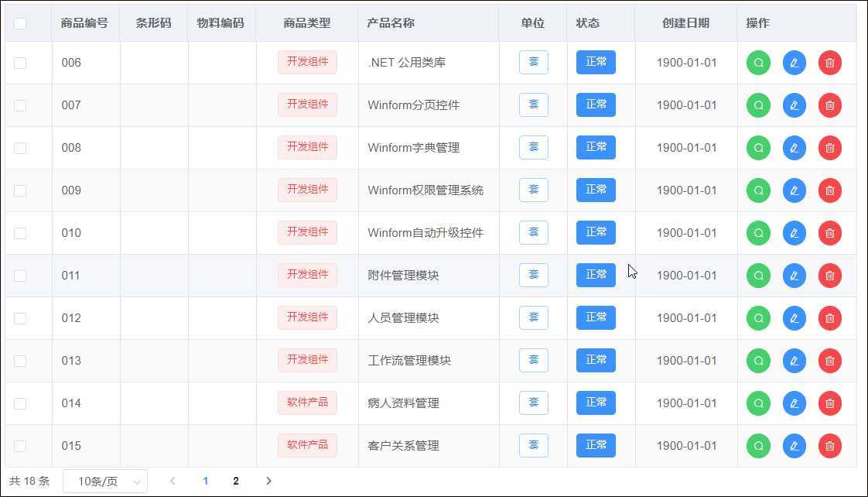View the 客户关系管理 record details

tap(757, 445)
